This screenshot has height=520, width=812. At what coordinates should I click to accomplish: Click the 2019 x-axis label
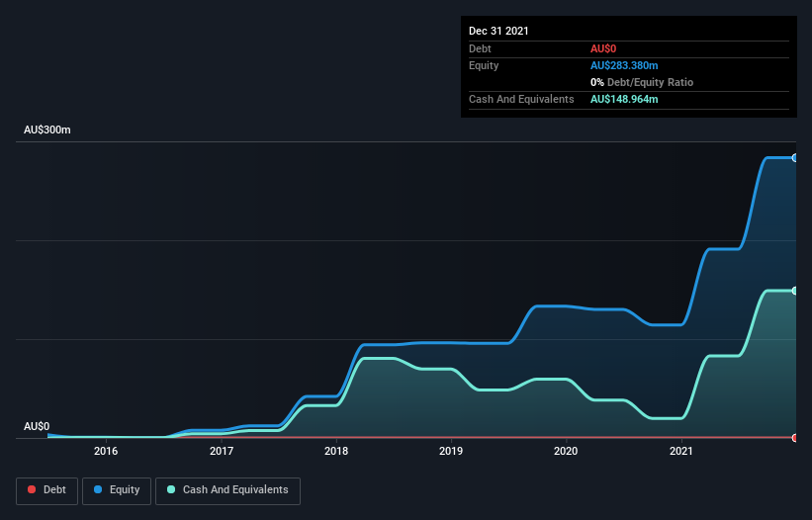pos(451,451)
